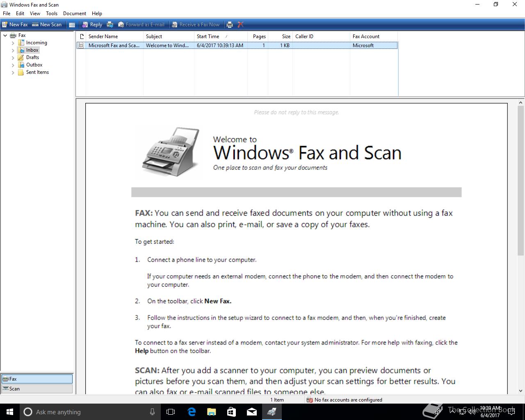Click the 'Welcome to Wind...' subject cell
The image size is (525, 420).
click(x=167, y=46)
